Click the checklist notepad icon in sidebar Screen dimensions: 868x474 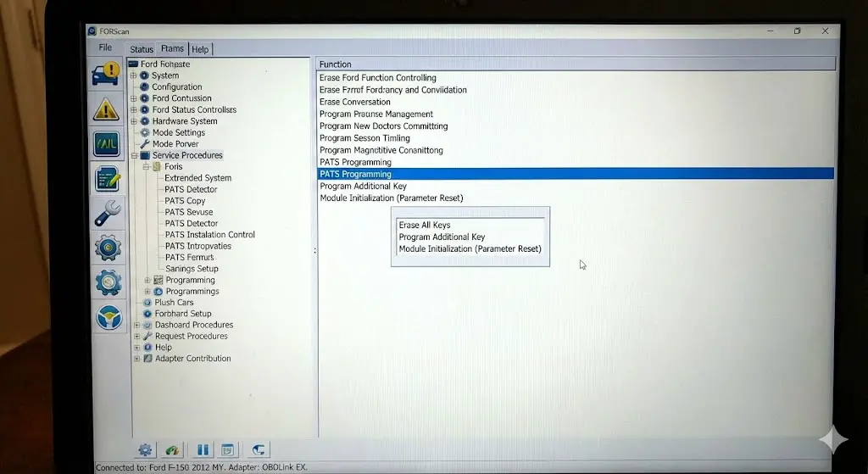coord(108,179)
